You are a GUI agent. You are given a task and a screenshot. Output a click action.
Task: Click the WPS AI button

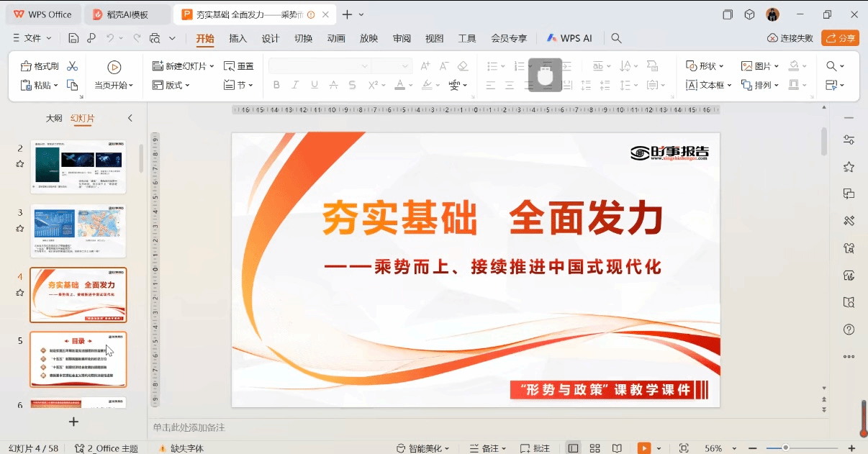[569, 38]
